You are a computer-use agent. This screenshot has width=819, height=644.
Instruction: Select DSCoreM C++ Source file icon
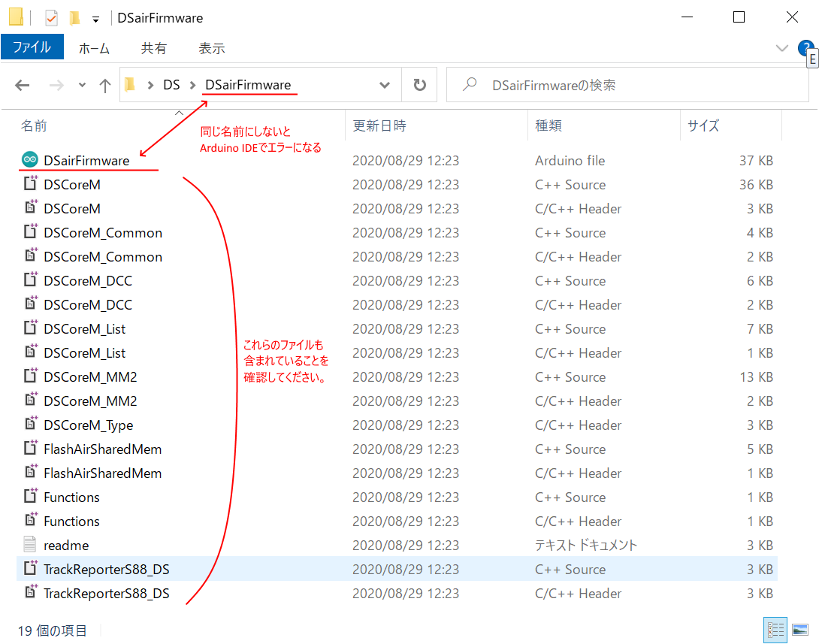click(30, 183)
